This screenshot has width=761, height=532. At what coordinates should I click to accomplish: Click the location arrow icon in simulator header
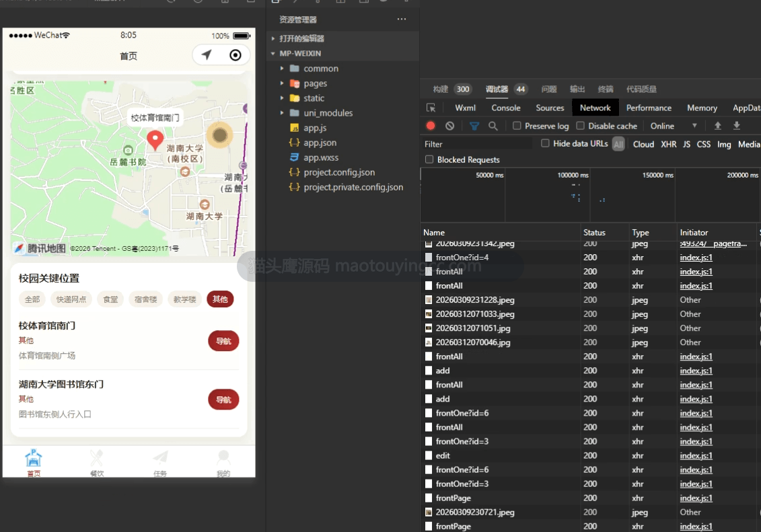click(207, 54)
